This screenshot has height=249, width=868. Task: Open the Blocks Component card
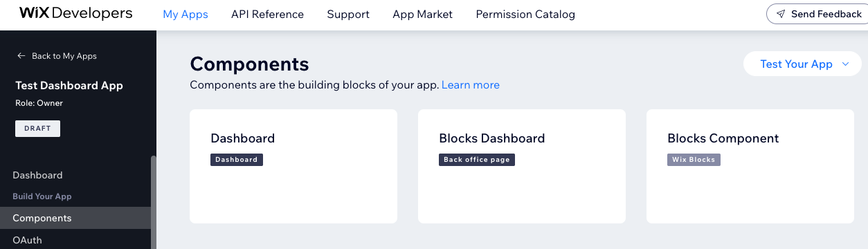click(x=750, y=166)
